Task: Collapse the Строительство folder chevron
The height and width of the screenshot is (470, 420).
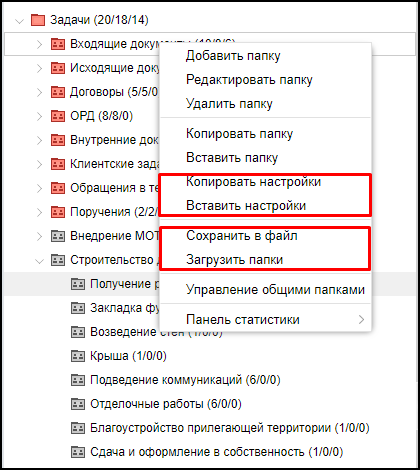Action: [x=40, y=261]
